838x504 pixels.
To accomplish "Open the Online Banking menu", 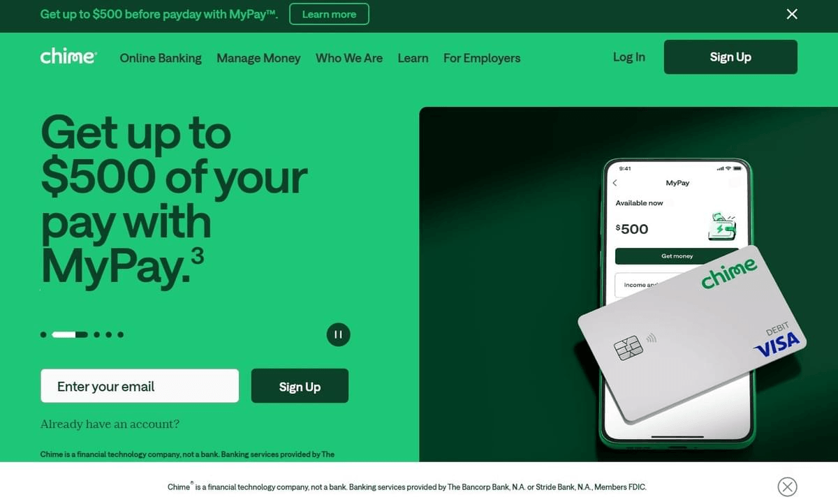I will click(x=161, y=58).
